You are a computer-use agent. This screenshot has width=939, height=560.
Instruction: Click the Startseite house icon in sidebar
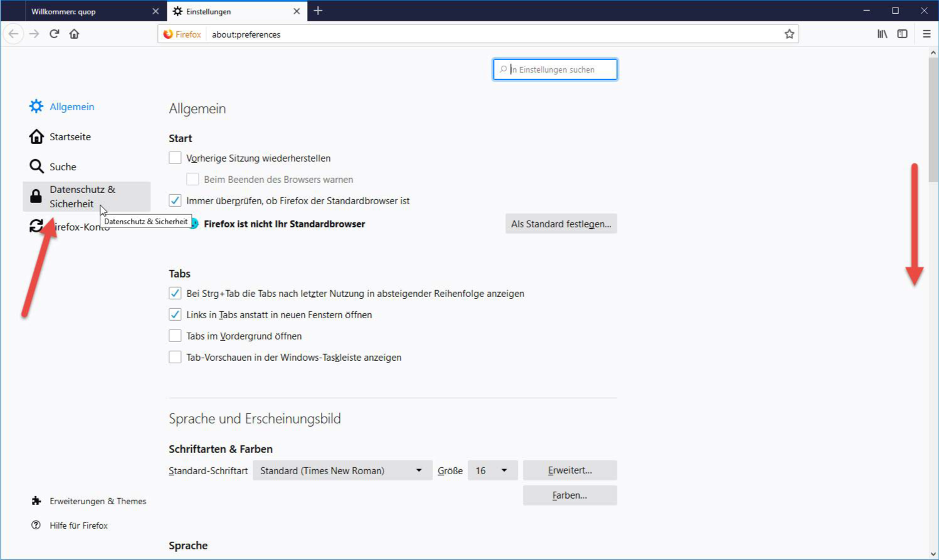(x=36, y=137)
